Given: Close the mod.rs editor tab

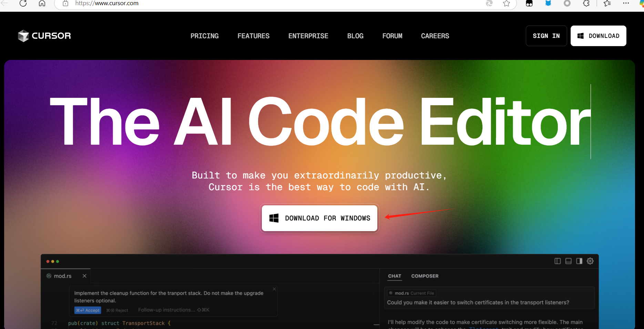Looking at the screenshot, I should point(84,276).
